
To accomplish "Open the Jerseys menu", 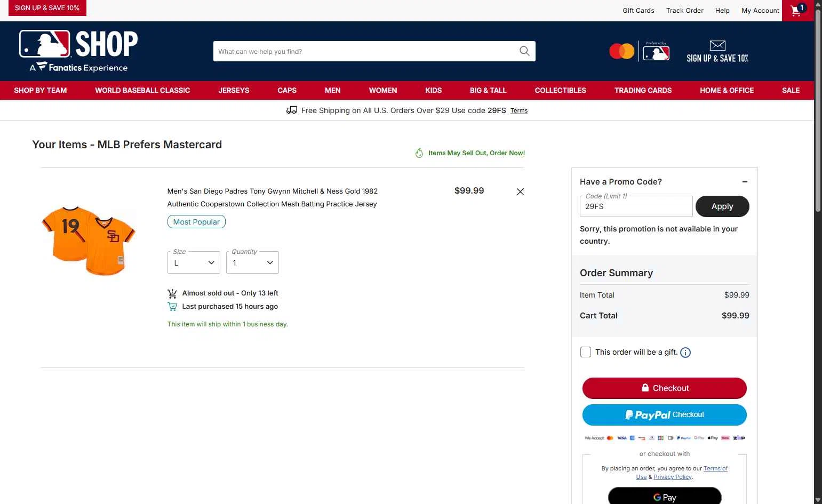I will (x=234, y=90).
